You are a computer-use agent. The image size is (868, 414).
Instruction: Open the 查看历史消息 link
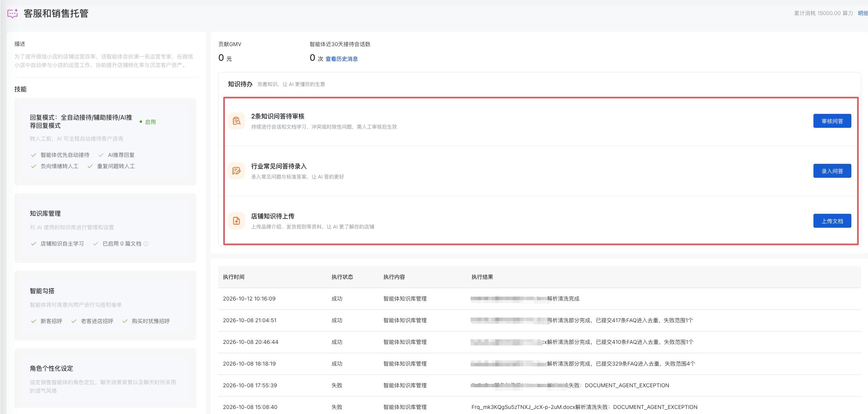tap(342, 59)
